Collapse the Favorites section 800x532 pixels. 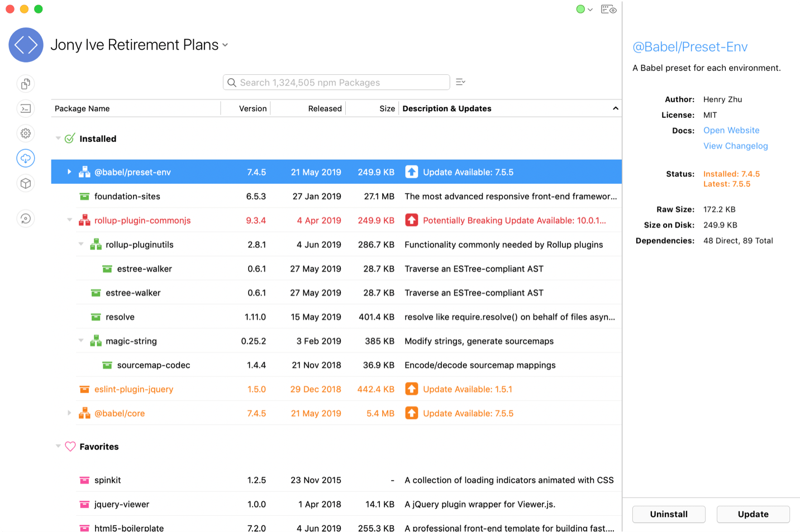pos(58,446)
